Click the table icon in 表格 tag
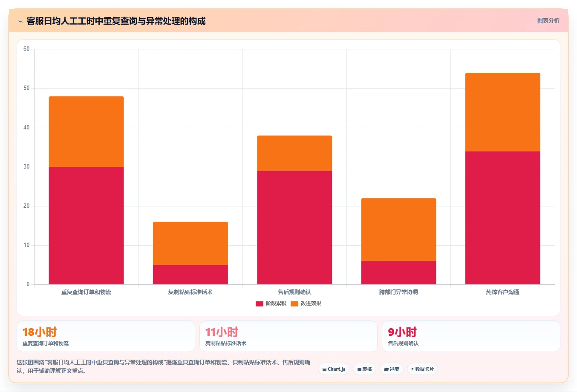Image resolution: width=577 pixels, height=392 pixels. [x=359, y=369]
